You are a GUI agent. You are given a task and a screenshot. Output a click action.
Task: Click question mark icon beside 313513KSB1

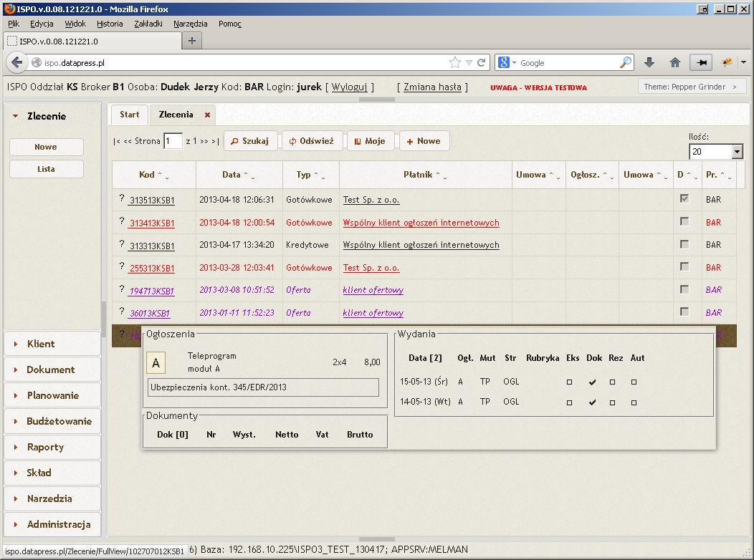pyautogui.click(x=122, y=199)
